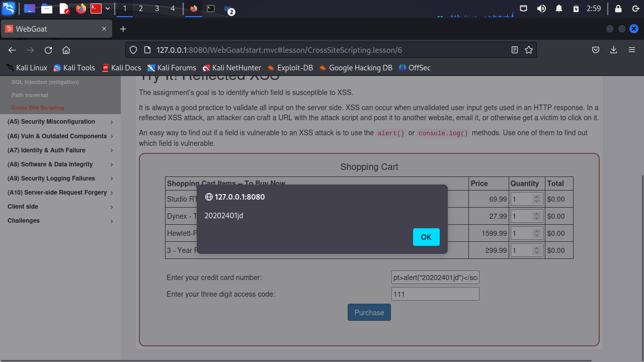Screen dimensions: 644x362
Task: Open the Kali NetHunter bookmark
Action: click(232, 68)
